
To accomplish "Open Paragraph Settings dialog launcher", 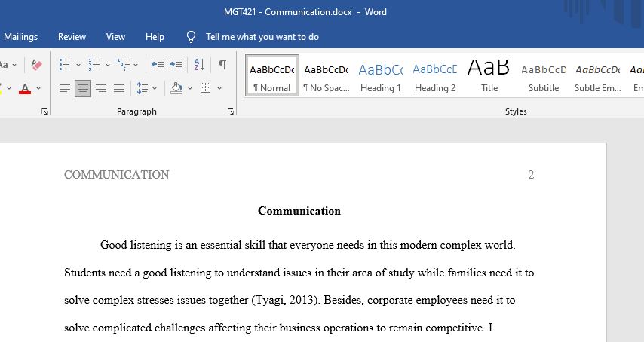I will tap(231, 111).
